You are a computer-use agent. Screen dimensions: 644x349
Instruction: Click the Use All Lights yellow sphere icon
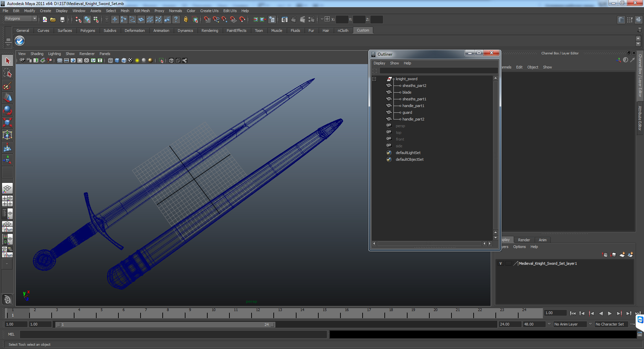(137, 60)
